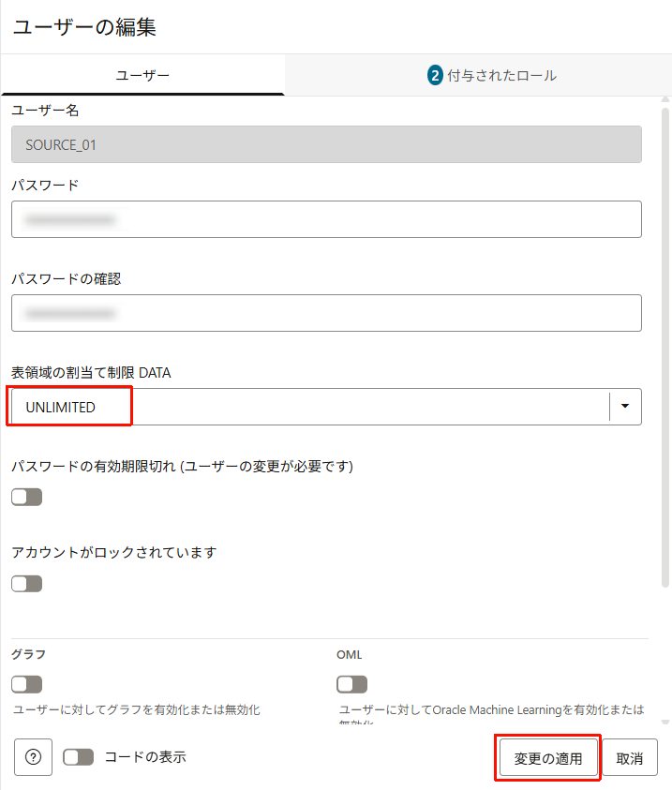The width and height of the screenshot is (672, 790).
Task: Click the 取消 cancel button
Action: click(630, 758)
